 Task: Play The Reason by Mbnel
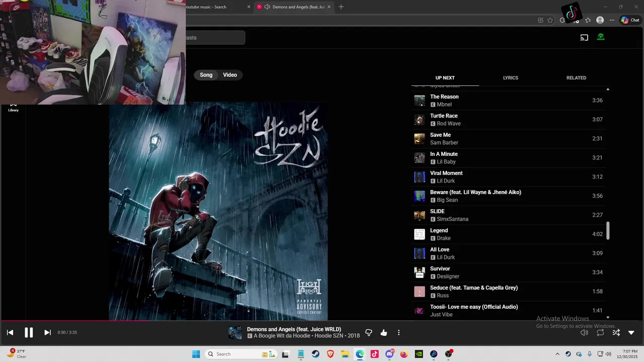(x=510, y=101)
